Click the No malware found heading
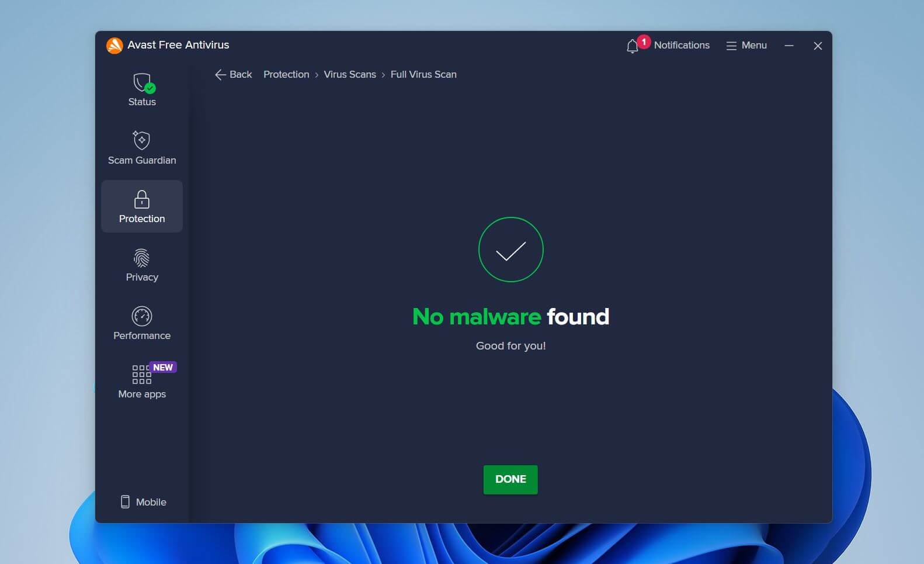 point(510,317)
